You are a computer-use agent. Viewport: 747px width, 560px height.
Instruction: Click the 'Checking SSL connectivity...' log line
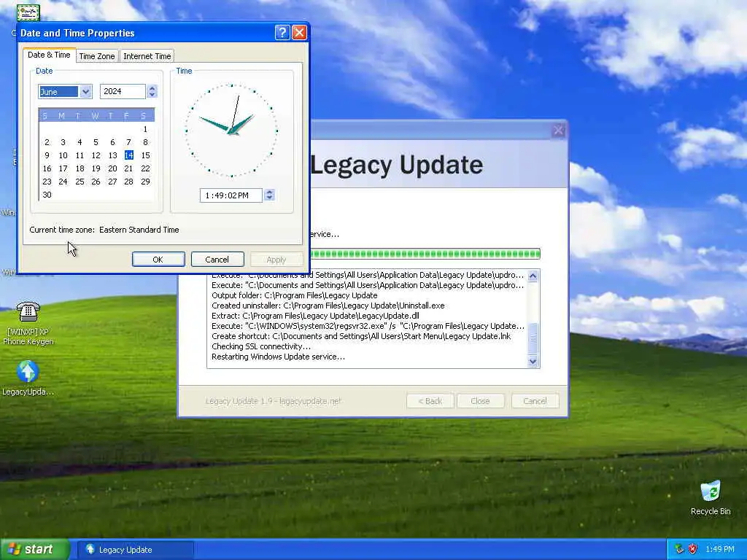tap(261, 346)
